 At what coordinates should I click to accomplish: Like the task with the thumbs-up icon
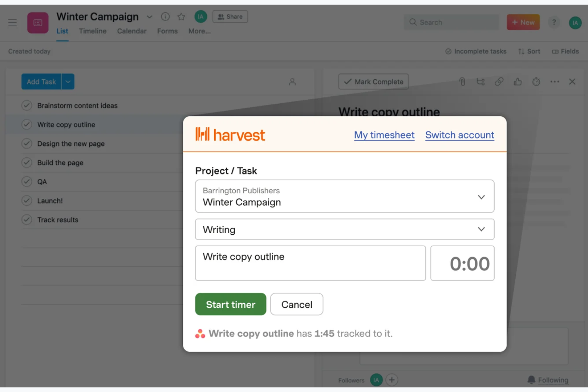click(x=518, y=81)
